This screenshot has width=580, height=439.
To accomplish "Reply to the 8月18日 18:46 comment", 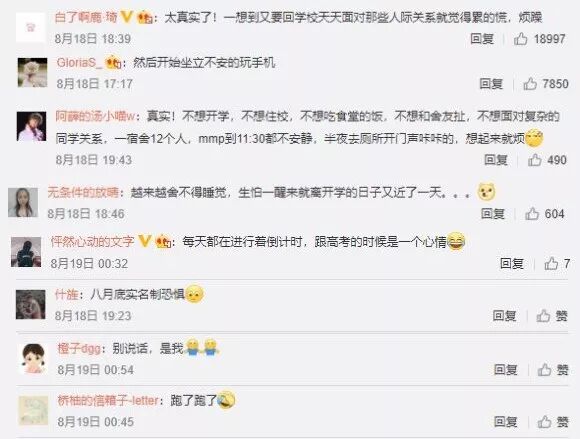I will pos(493,213).
